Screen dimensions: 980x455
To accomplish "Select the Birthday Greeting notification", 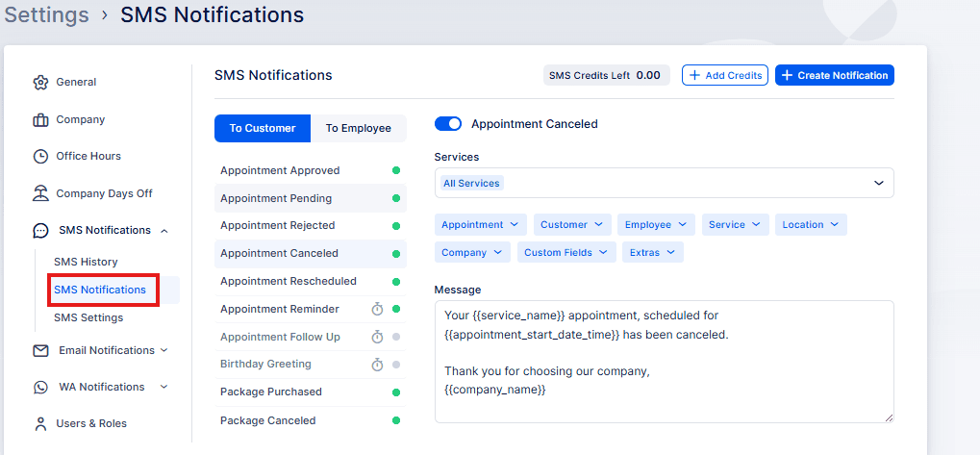I will click(311, 365).
